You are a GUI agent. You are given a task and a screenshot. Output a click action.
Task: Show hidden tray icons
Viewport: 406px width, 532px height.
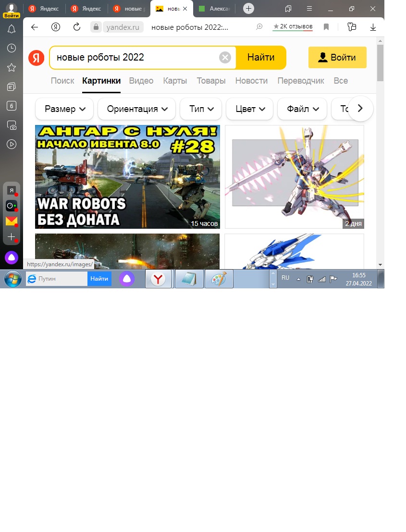(x=298, y=279)
